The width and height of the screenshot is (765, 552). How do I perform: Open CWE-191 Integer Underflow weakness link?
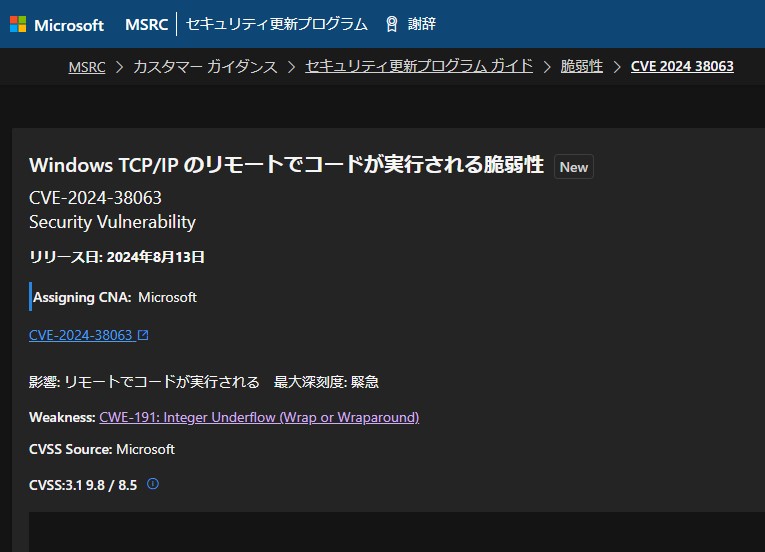(x=259, y=417)
